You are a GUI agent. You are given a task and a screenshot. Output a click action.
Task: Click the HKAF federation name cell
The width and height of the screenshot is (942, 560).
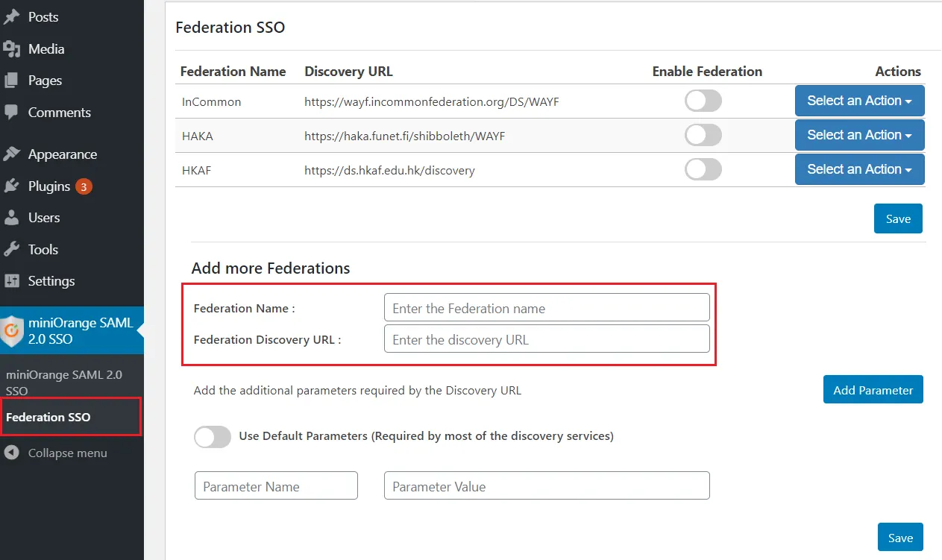tap(197, 170)
